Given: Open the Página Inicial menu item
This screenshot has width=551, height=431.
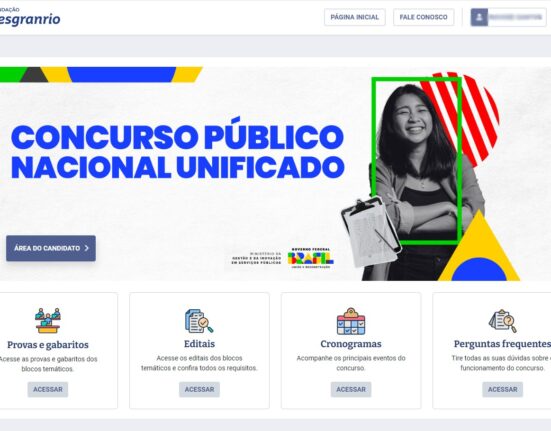Looking at the screenshot, I should [355, 17].
